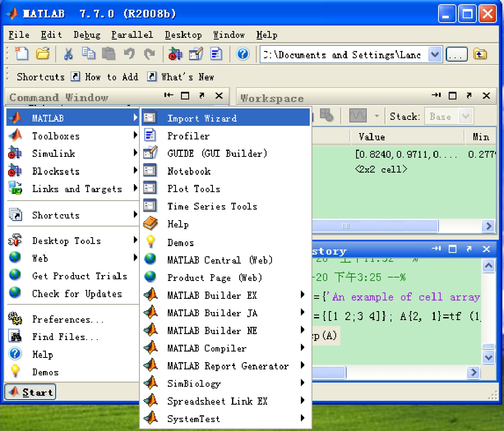Click the MATLAB Start button
Viewport: 504px width, 431px height.
click(31, 392)
